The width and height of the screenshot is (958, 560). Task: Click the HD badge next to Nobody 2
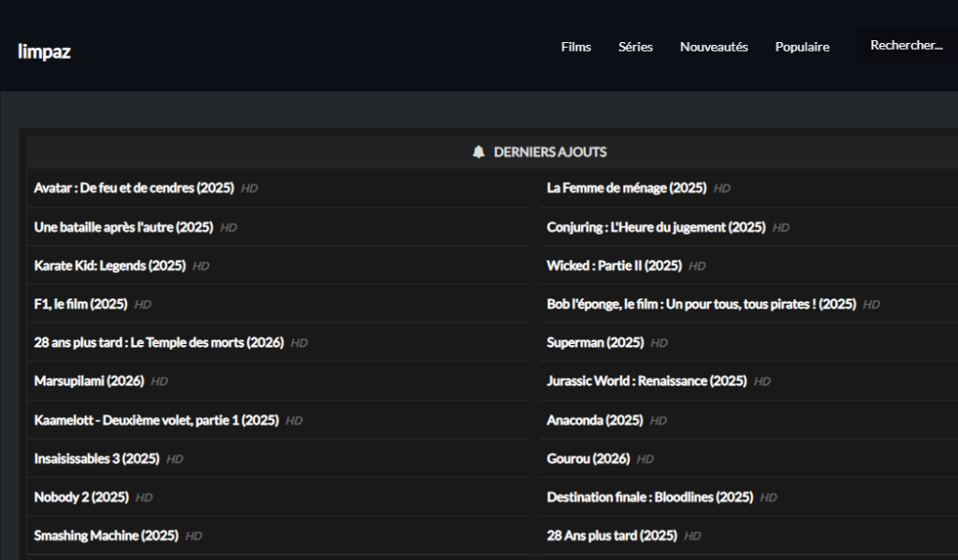144,497
